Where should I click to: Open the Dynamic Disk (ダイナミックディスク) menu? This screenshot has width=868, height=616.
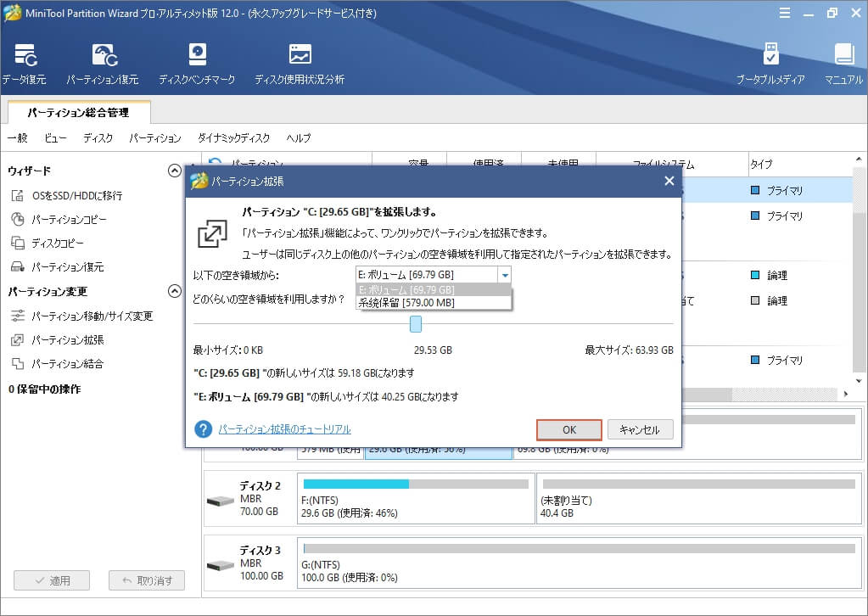[x=233, y=137]
